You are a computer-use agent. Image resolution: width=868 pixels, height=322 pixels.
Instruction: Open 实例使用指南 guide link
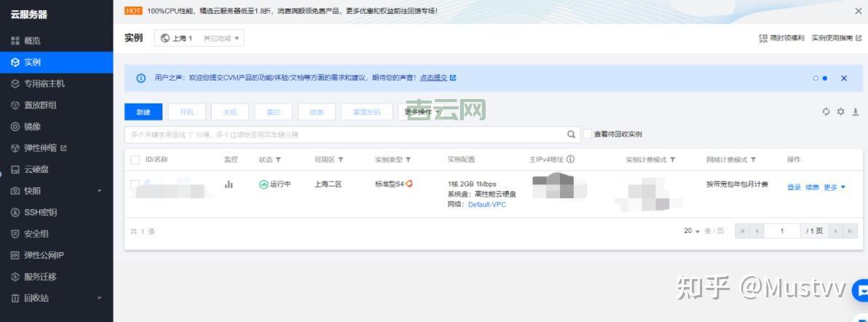coord(837,38)
